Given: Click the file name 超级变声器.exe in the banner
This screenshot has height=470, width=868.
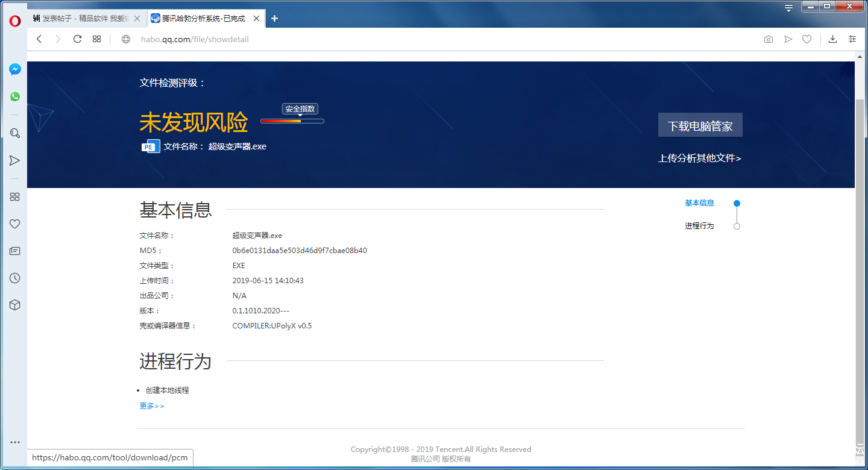Looking at the screenshot, I should (x=237, y=146).
